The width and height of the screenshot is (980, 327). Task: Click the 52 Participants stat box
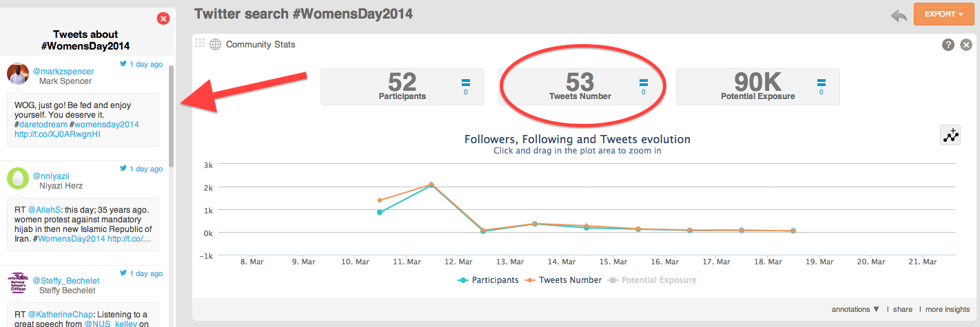coord(402,87)
